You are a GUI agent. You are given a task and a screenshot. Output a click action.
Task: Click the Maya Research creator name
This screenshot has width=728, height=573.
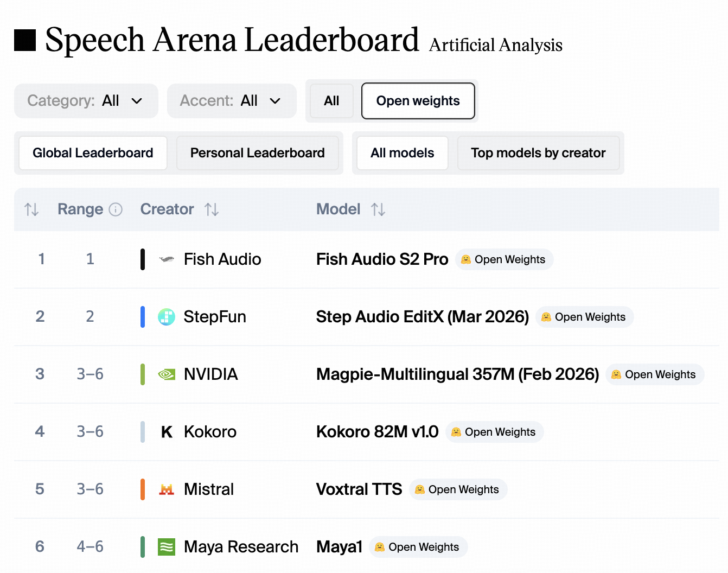pos(241,547)
